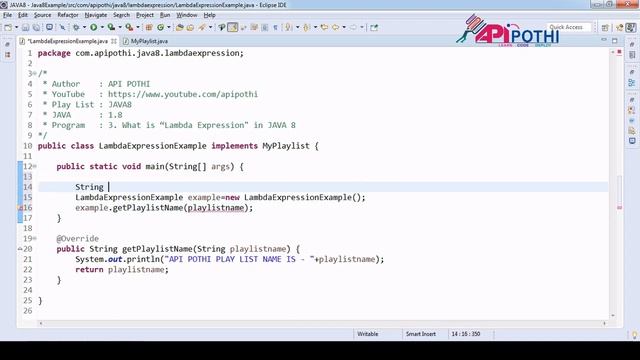
Task: Click the Next Annotation icon
Action: click(289, 27)
